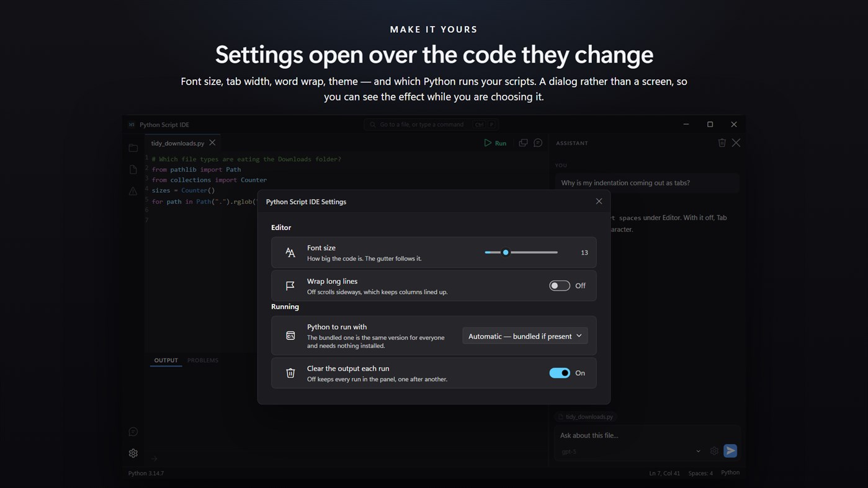Viewport: 868px width, 488px height.
Task: Click the Python 3.14.7 status bar entry
Action: click(x=146, y=473)
